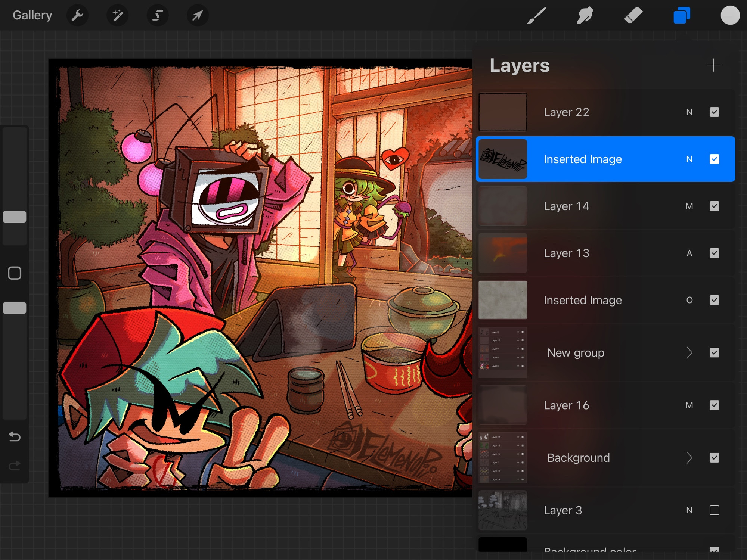The height and width of the screenshot is (560, 747).
Task: Open the color picker circle
Action: (x=730, y=15)
